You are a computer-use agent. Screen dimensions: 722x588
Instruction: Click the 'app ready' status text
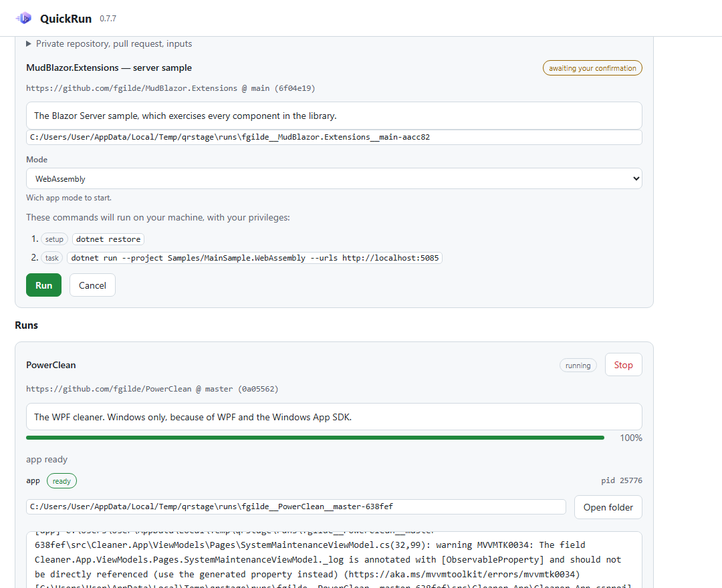47,459
